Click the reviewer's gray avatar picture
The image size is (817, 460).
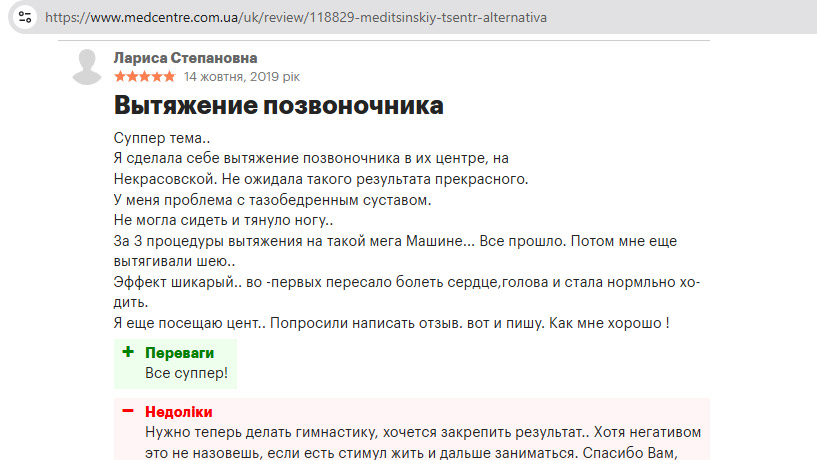[88, 66]
